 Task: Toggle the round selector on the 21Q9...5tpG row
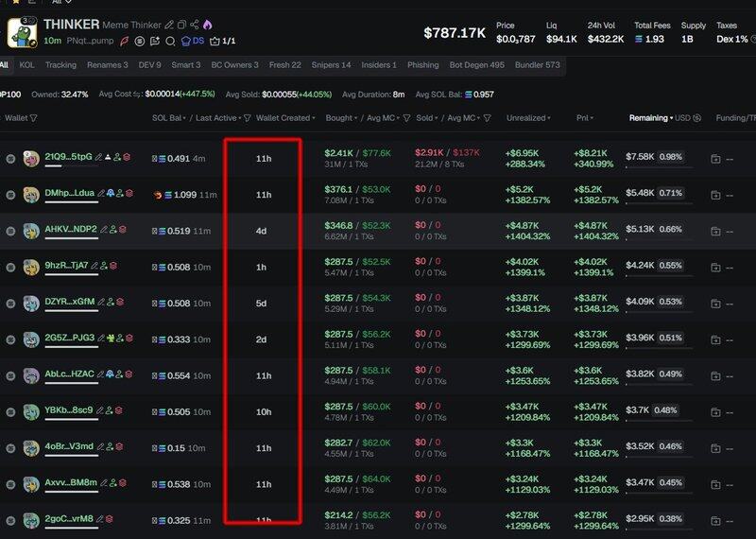10,159
